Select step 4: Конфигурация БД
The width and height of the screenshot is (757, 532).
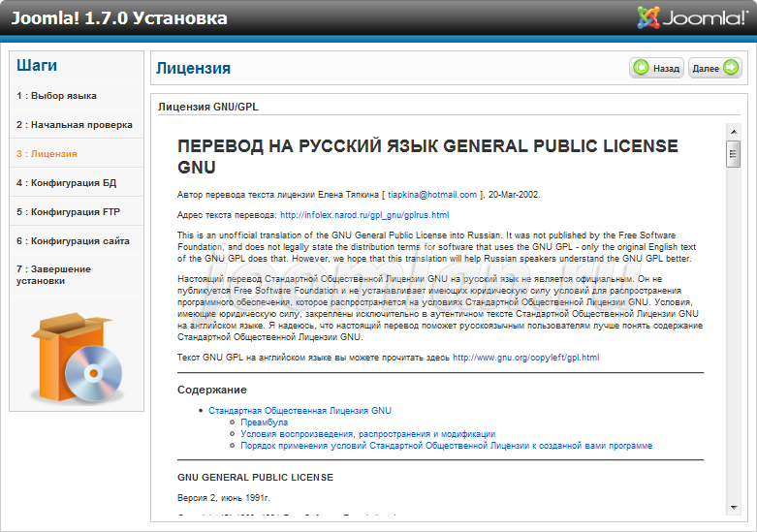pyautogui.click(x=66, y=182)
